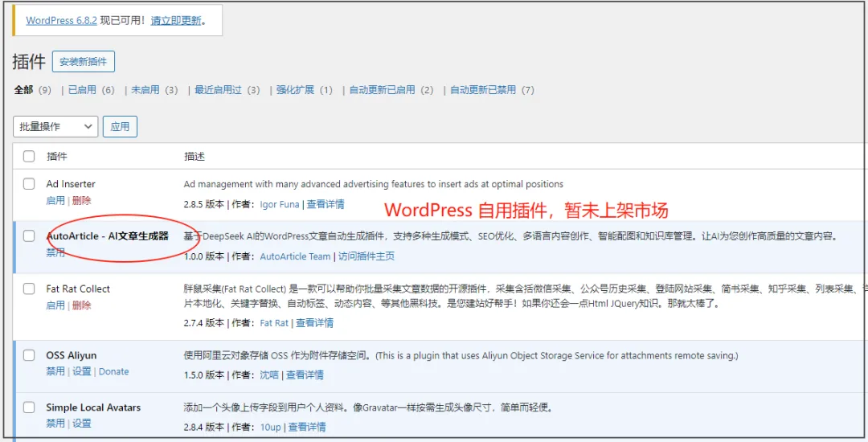Click the 1.0.0 版本 text for AutoArticle
This screenshot has height=442, width=868.
[203, 256]
